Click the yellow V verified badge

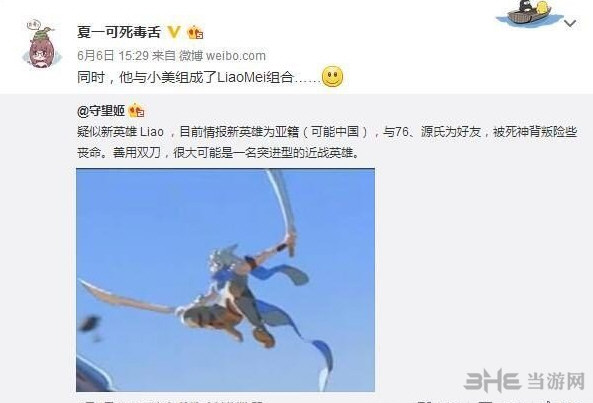174,32
